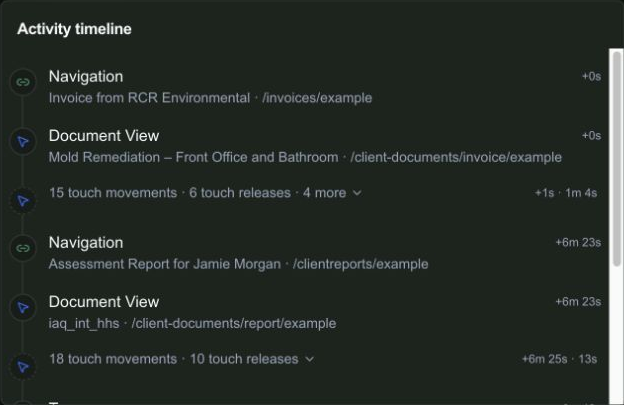Click the cursor icon beside Mold Remediation document view
624x405 pixels.
pyautogui.click(x=23, y=142)
